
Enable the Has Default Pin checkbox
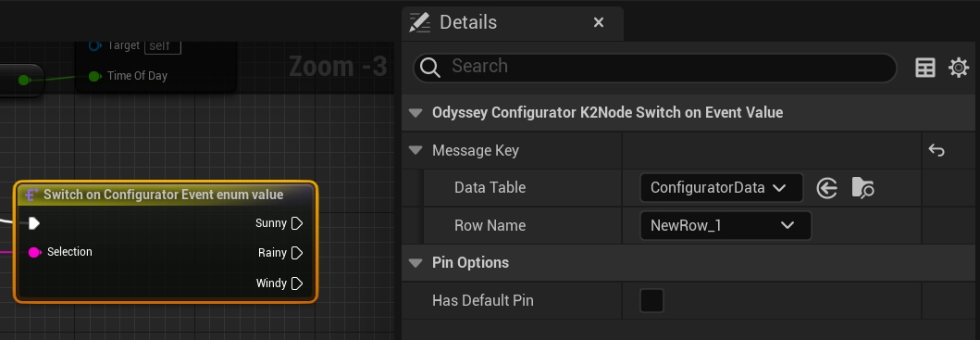tap(651, 300)
